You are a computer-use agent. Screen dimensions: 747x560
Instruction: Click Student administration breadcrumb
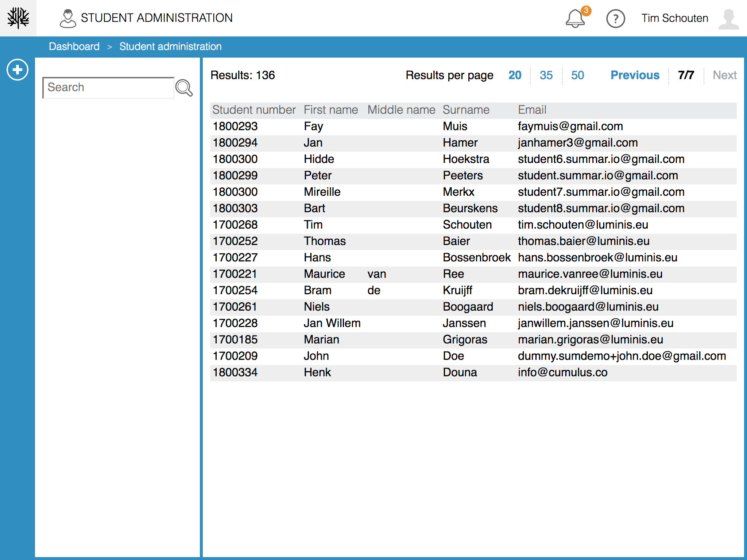tap(170, 47)
